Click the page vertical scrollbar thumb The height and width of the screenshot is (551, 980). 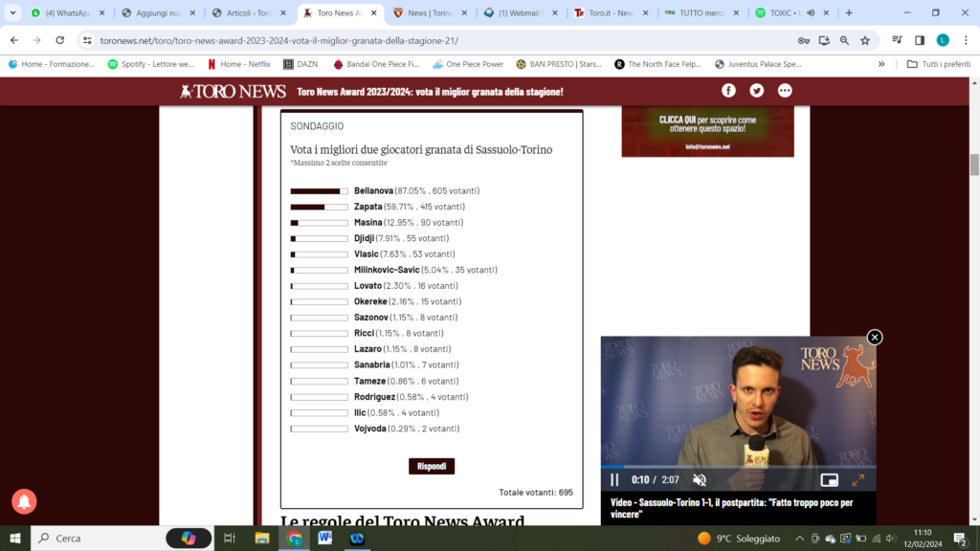(974, 165)
